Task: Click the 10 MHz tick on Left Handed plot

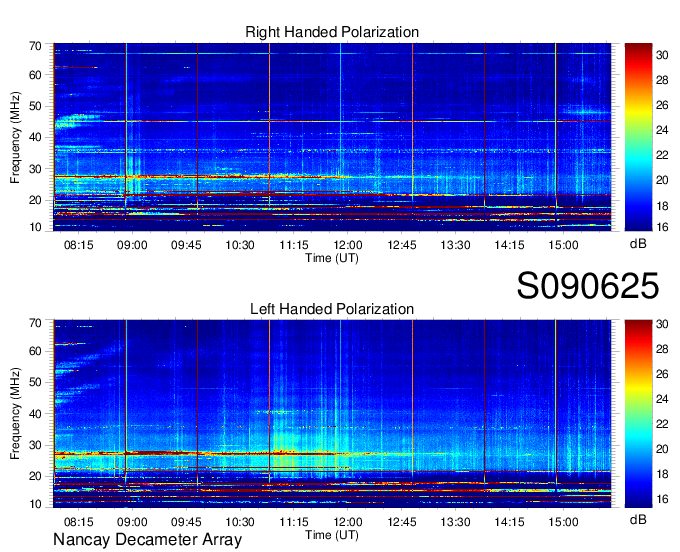Action: [35, 504]
